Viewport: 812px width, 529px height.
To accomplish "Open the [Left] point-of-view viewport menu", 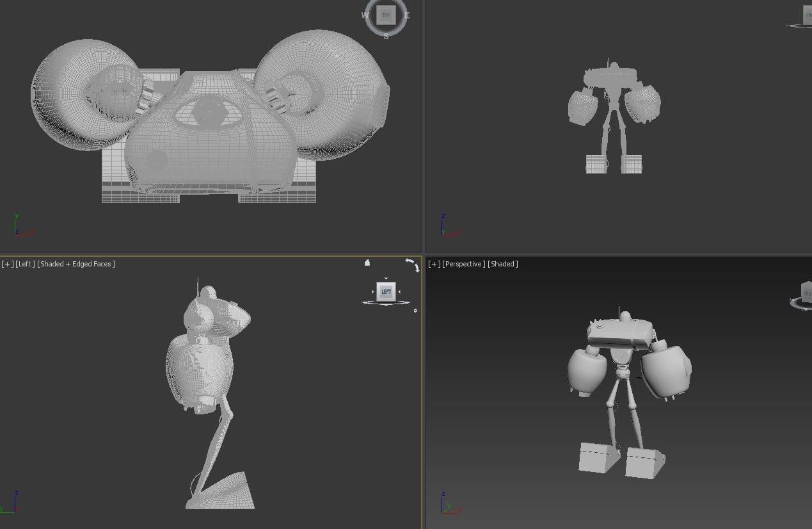I will [x=25, y=264].
